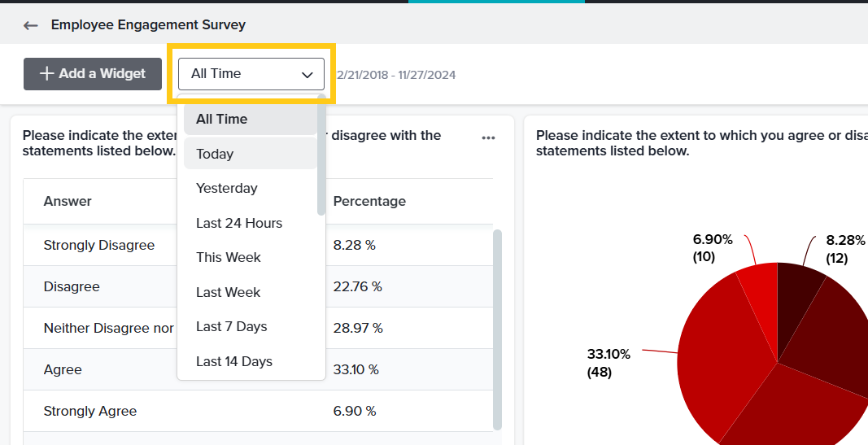Click the Percentage column header
This screenshot has width=868, height=445.
click(369, 201)
